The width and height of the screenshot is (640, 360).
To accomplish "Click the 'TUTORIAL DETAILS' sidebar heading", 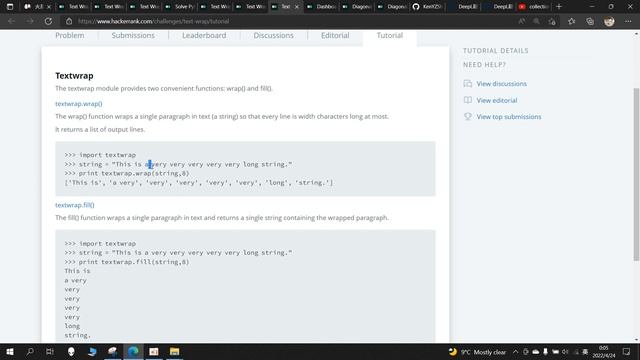I will click(x=496, y=51).
